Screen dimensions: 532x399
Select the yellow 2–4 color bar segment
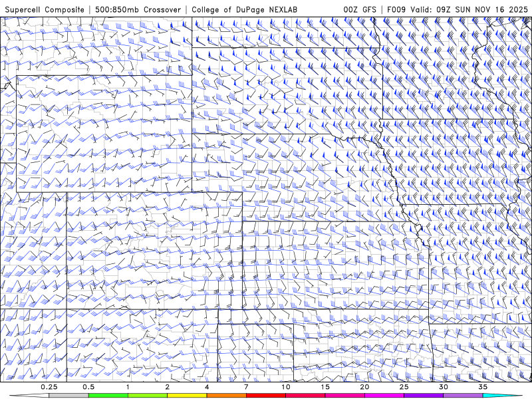tap(187, 396)
